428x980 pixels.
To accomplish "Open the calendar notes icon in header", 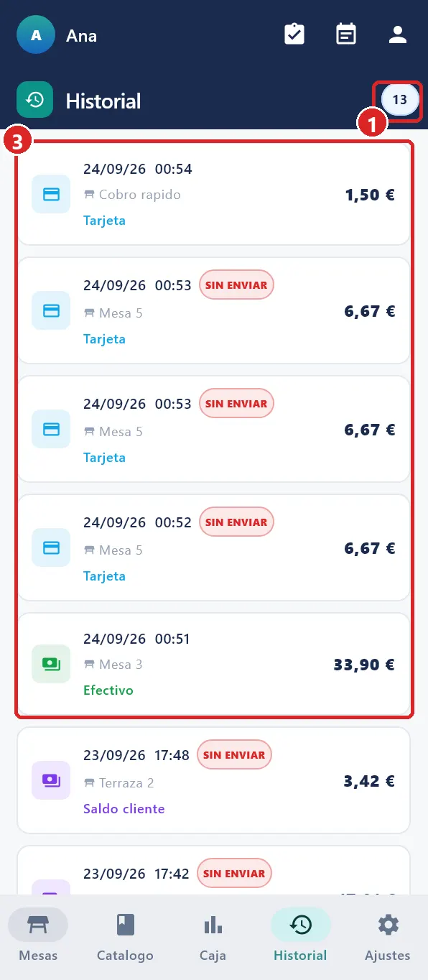I will [346, 34].
